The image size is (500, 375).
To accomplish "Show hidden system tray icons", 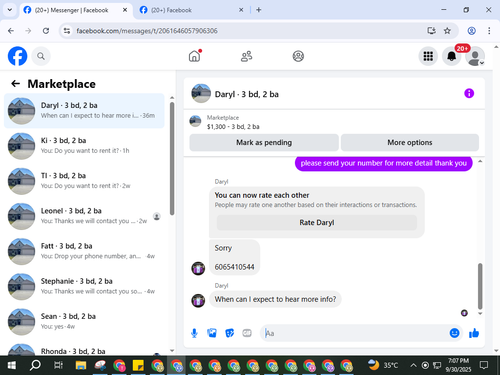I will (413, 365).
